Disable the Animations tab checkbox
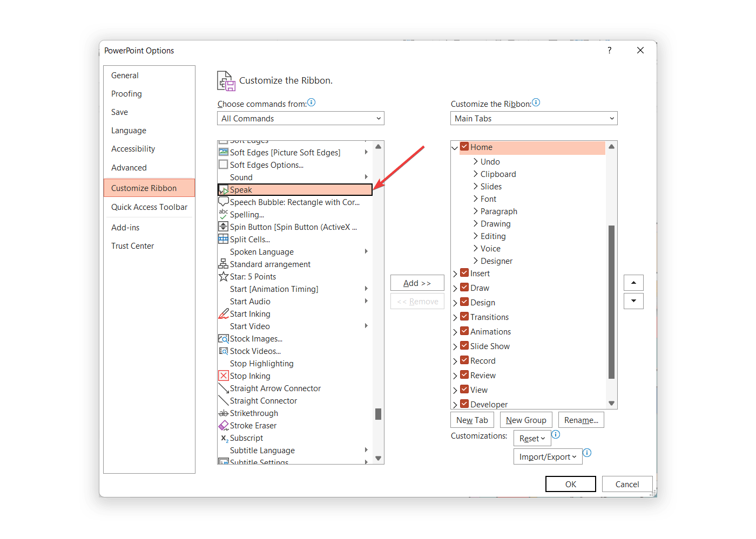The height and width of the screenshot is (539, 756). (x=464, y=331)
